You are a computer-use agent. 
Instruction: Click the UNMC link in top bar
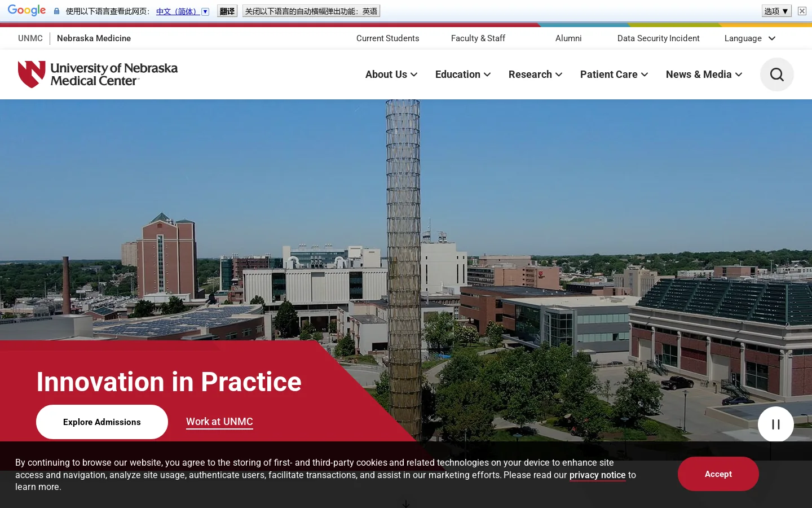point(30,38)
